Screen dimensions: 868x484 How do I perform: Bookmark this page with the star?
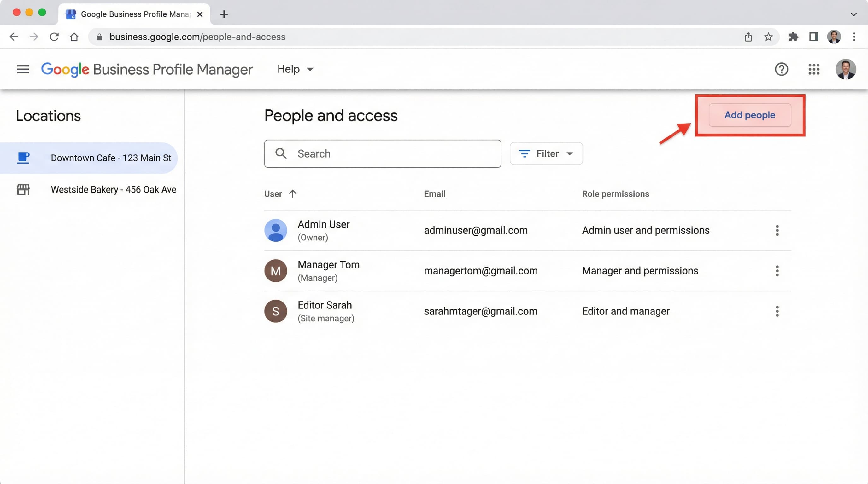[x=768, y=37]
